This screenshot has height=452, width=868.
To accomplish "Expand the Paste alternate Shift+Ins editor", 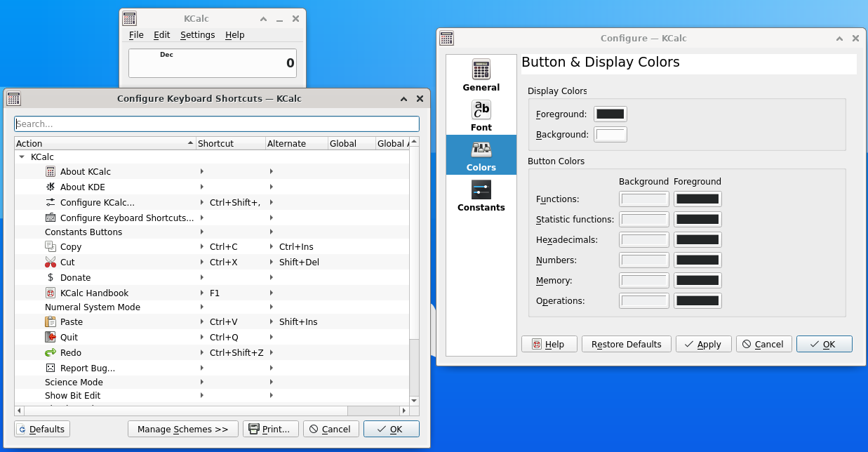I will (x=272, y=321).
